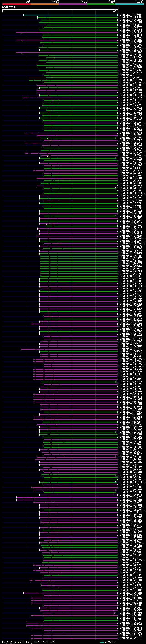Select hit label UniRef100_B1ZB59
The image size is (146, 644).
(131, 313)
